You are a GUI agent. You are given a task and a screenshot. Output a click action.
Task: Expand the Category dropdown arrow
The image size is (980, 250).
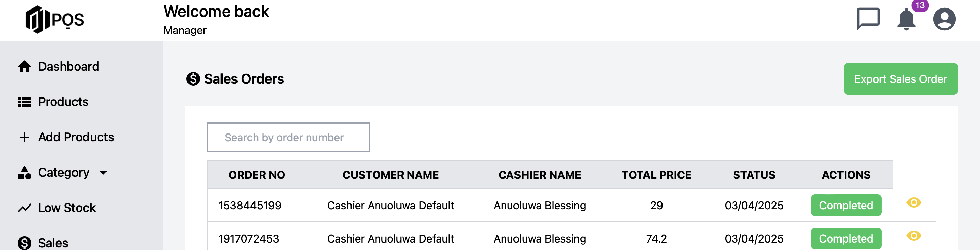103,173
